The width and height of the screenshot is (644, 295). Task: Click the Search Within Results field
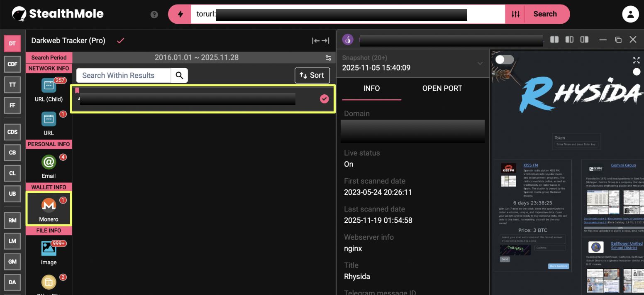click(124, 75)
